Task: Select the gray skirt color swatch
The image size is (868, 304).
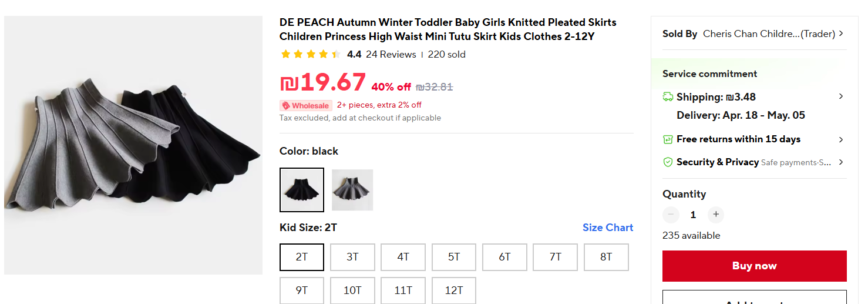Action: coord(352,190)
